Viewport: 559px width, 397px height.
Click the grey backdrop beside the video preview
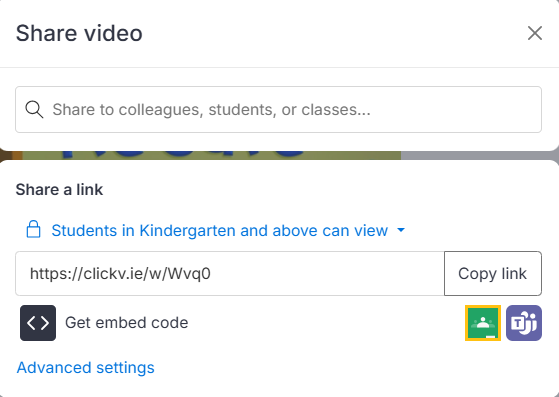[480, 155]
